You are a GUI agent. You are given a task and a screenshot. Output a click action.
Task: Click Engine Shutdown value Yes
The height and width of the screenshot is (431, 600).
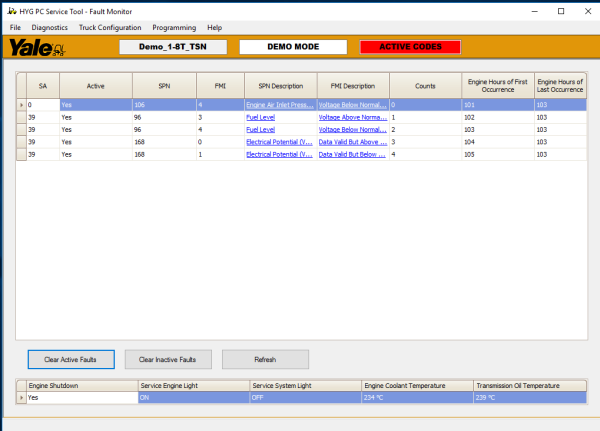coord(82,398)
